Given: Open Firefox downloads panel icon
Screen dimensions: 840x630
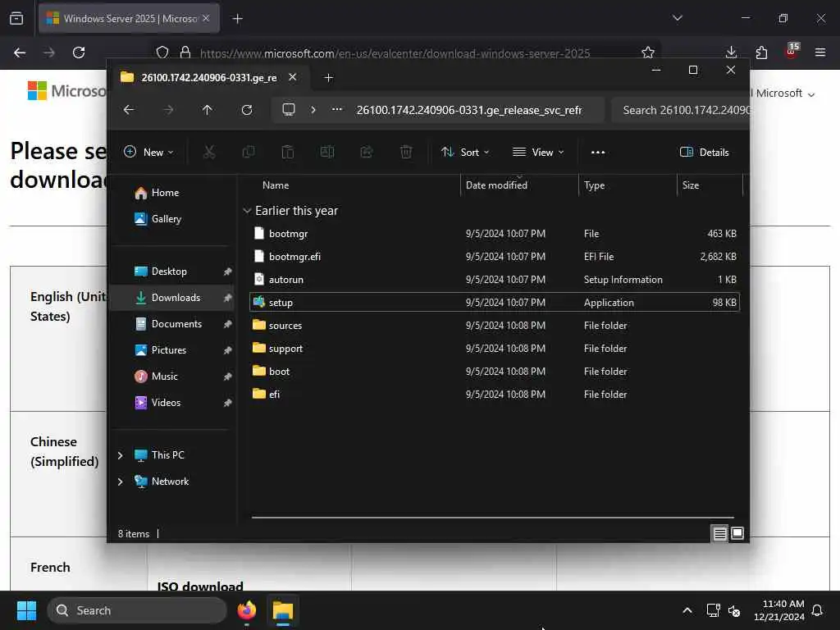Looking at the screenshot, I should (x=731, y=52).
